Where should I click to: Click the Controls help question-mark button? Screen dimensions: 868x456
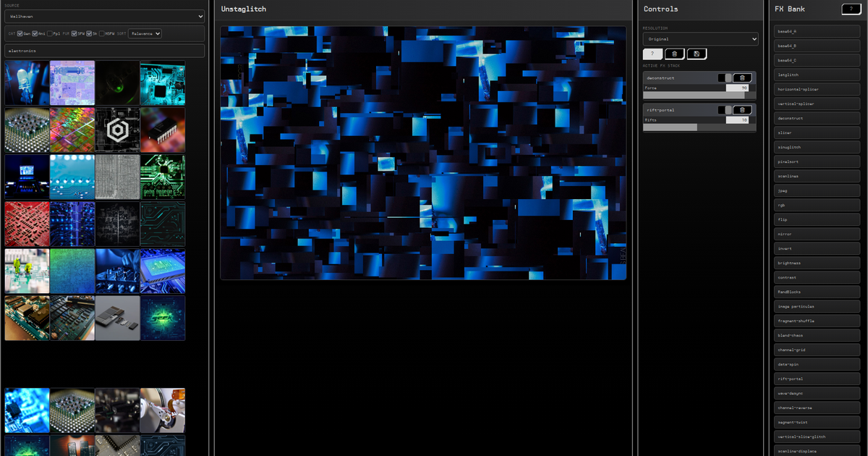652,54
